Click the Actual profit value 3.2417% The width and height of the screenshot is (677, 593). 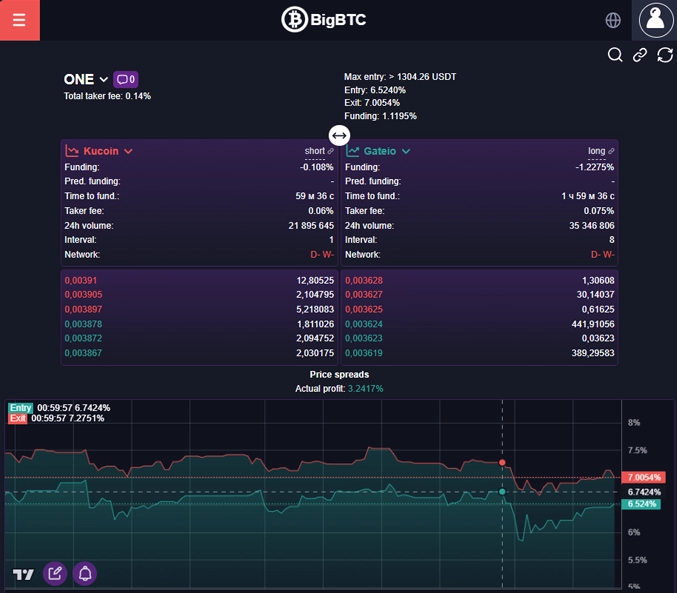366,389
